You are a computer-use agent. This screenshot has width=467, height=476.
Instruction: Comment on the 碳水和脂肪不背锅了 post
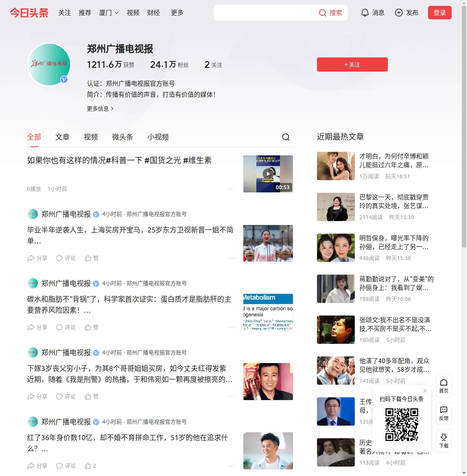(x=66, y=327)
